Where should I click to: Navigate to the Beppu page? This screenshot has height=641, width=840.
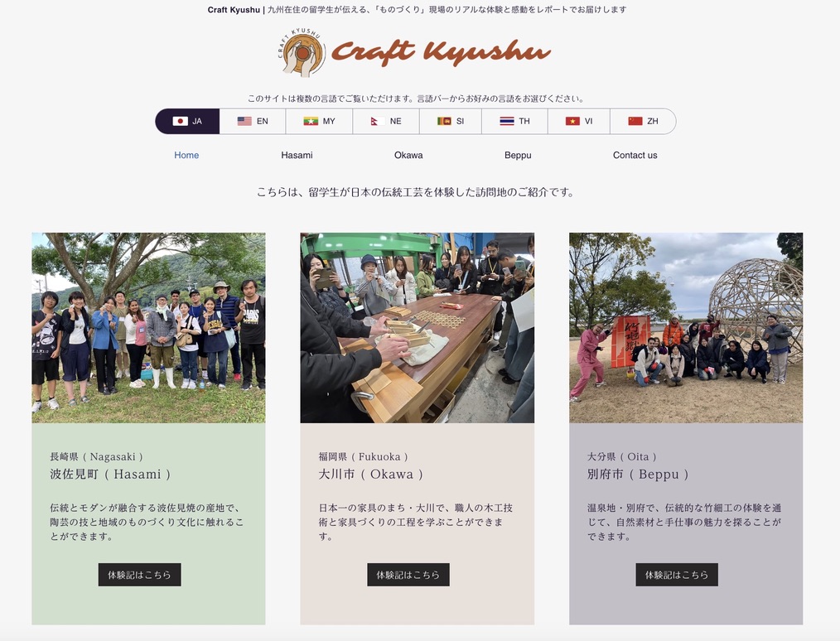point(518,156)
